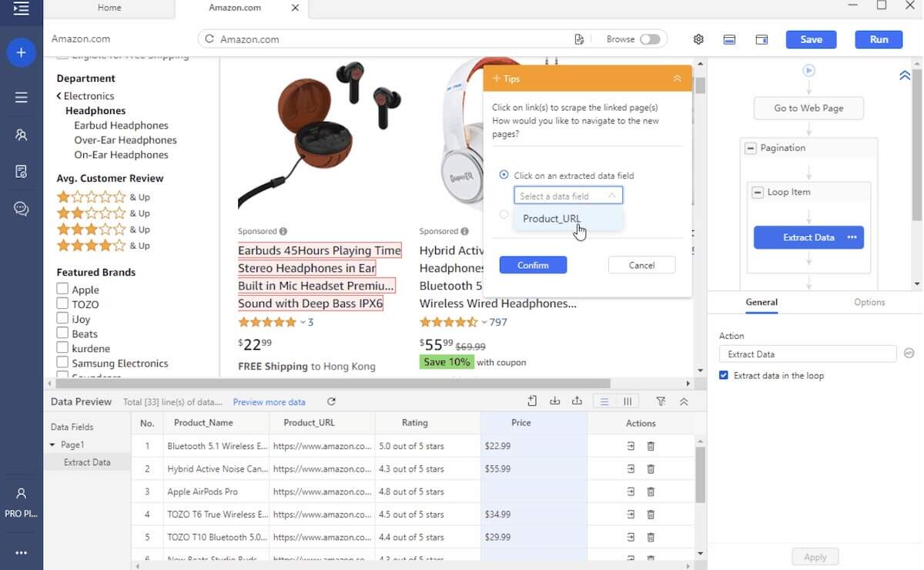Viewport: 924px width, 570px height.
Task: Open the Options tab
Action: click(869, 302)
